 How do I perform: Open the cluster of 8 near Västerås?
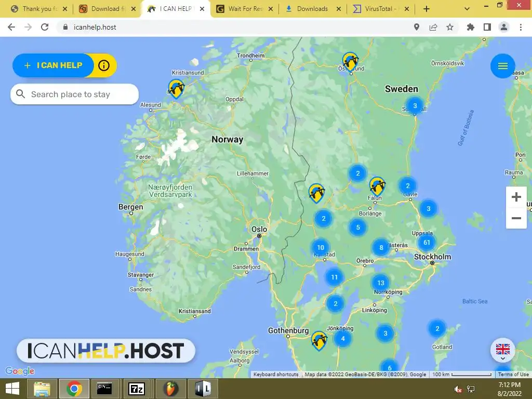381,247
